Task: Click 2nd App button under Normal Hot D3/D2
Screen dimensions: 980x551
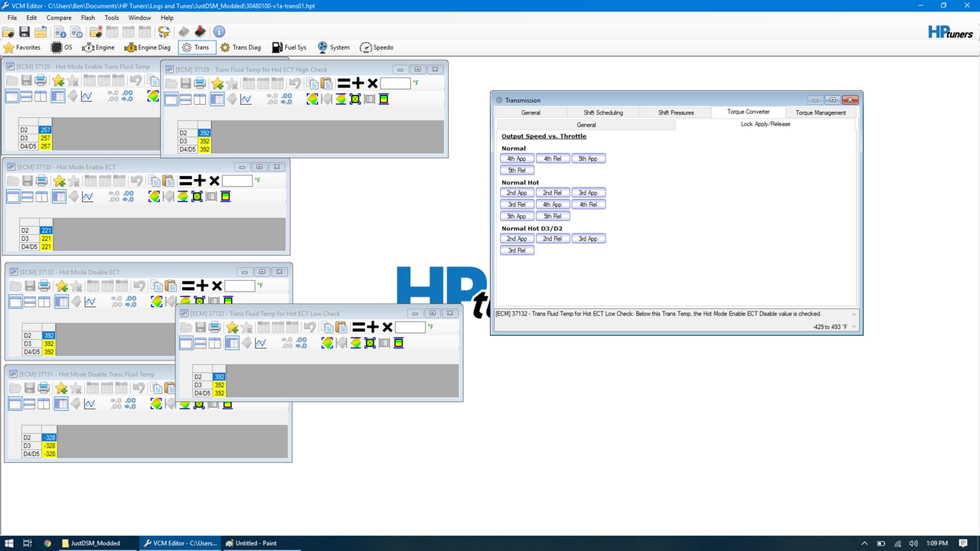Action: point(517,239)
